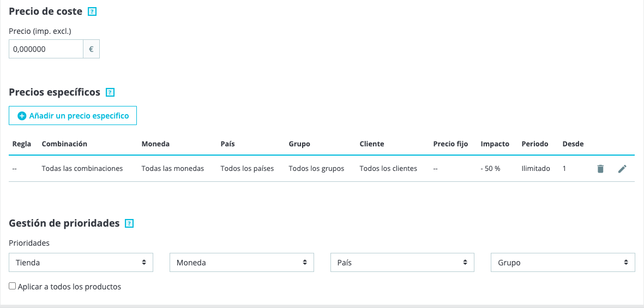
Task: Open help icon beside Precios específicos
Action: 110,92
